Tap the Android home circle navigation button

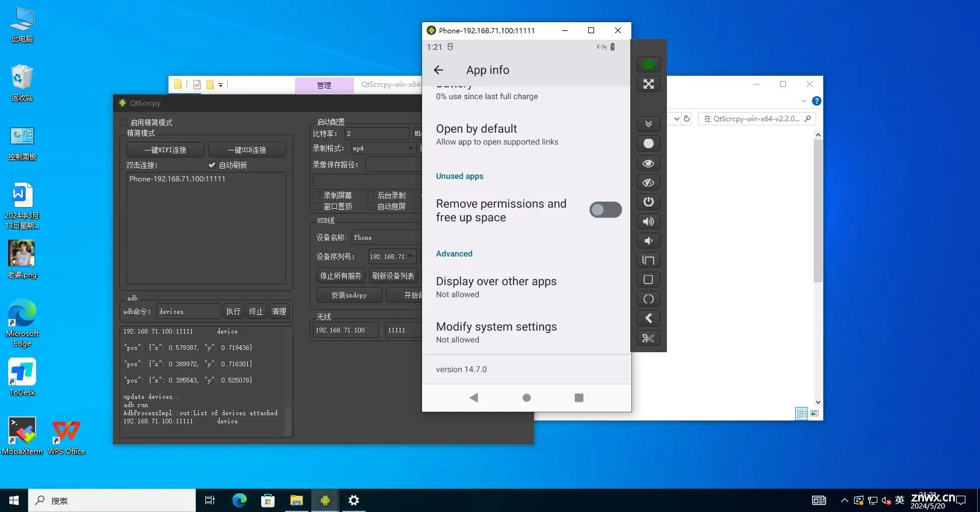point(526,398)
